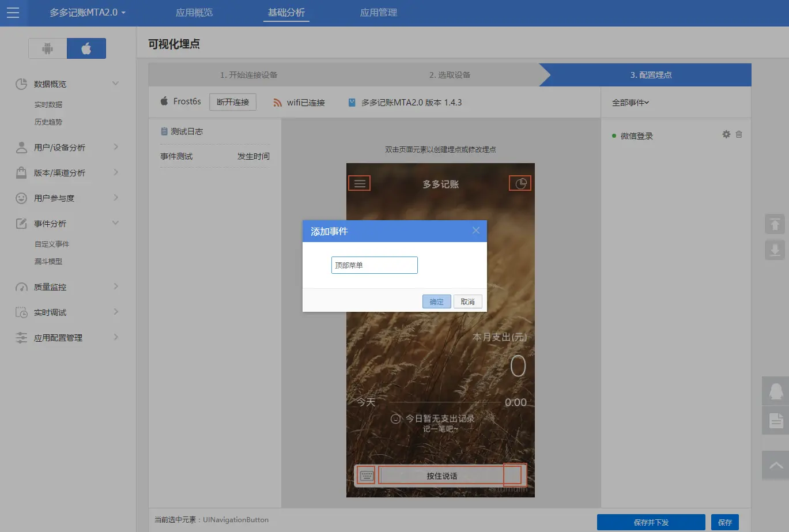This screenshot has width=789, height=532.
Task: Click the 质量监控 gauge icon
Action: point(21,287)
